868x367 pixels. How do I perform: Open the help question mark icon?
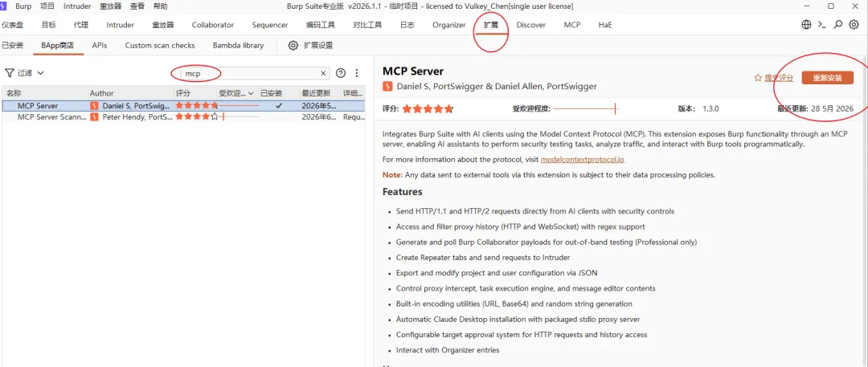pyautogui.click(x=341, y=73)
